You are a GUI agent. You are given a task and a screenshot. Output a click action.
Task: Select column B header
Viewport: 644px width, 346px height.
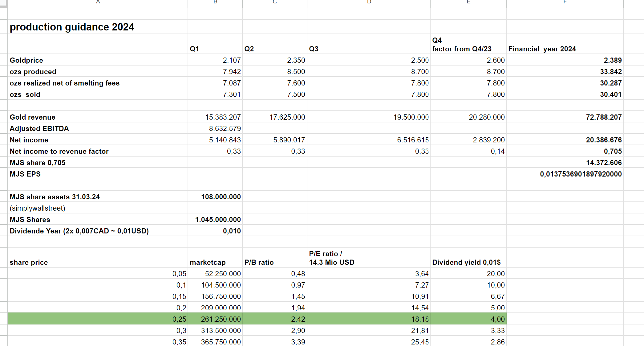[215, 2]
